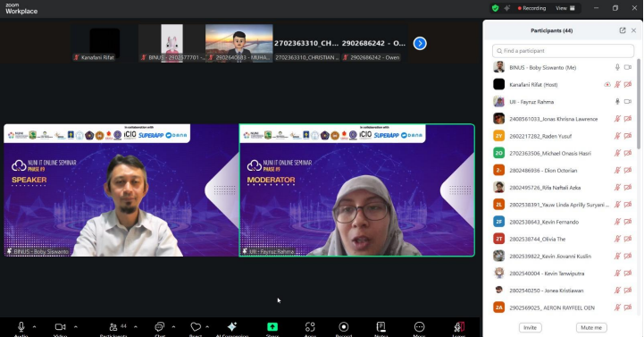Start recording with Record icon
Screen dimensions: 644x337
click(344, 327)
